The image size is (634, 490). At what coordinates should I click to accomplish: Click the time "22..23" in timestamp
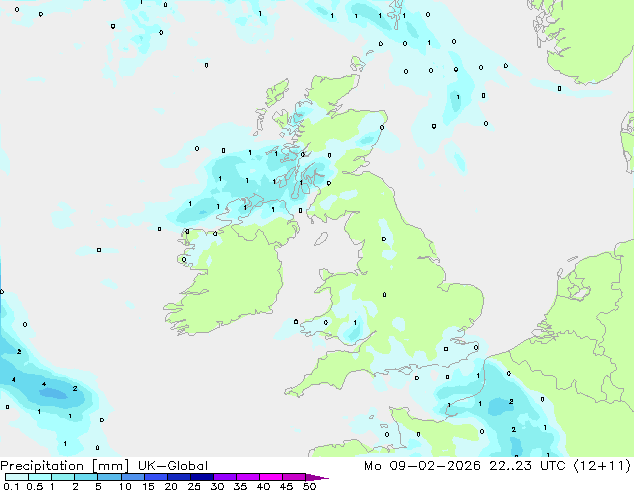(511, 466)
